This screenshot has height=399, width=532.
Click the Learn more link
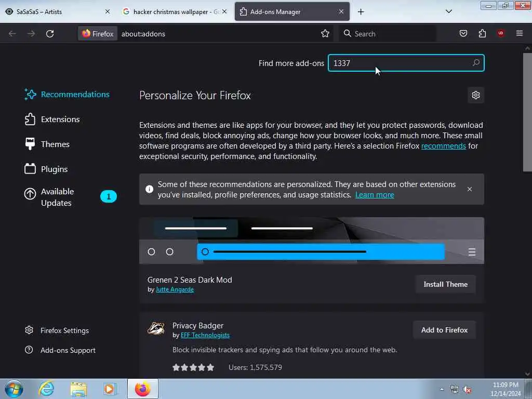375,195
